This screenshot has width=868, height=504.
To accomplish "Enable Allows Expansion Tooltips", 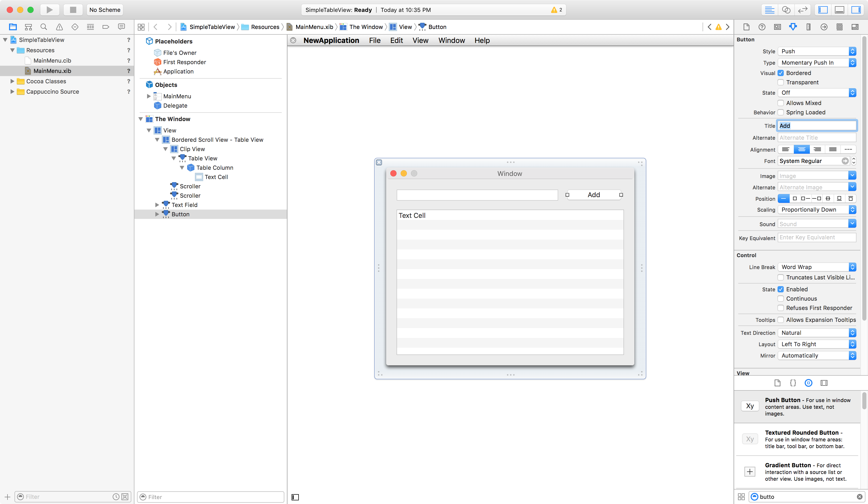I will point(781,320).
